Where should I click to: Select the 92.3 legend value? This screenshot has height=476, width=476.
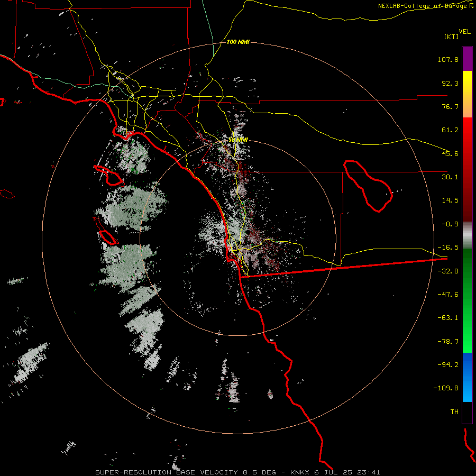450,83
